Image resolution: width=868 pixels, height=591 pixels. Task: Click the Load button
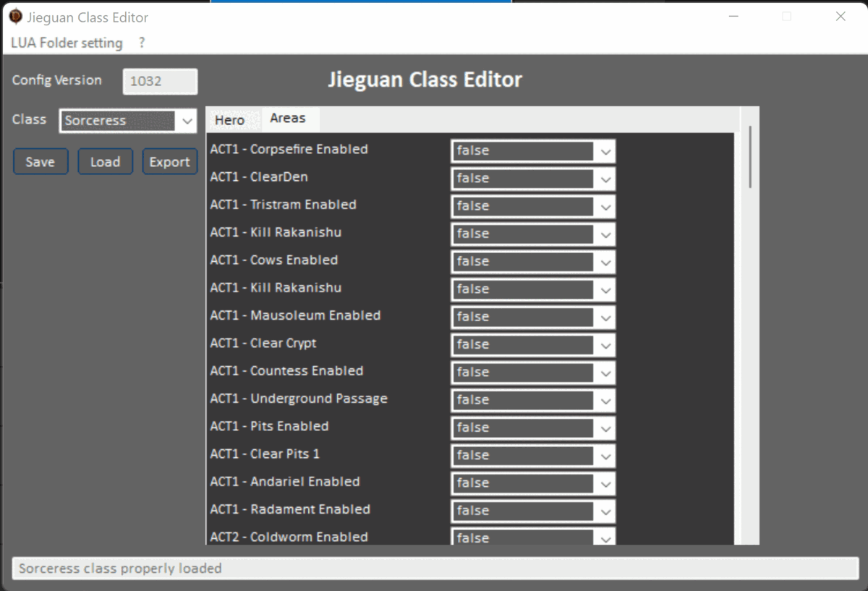tap(105, 162)
